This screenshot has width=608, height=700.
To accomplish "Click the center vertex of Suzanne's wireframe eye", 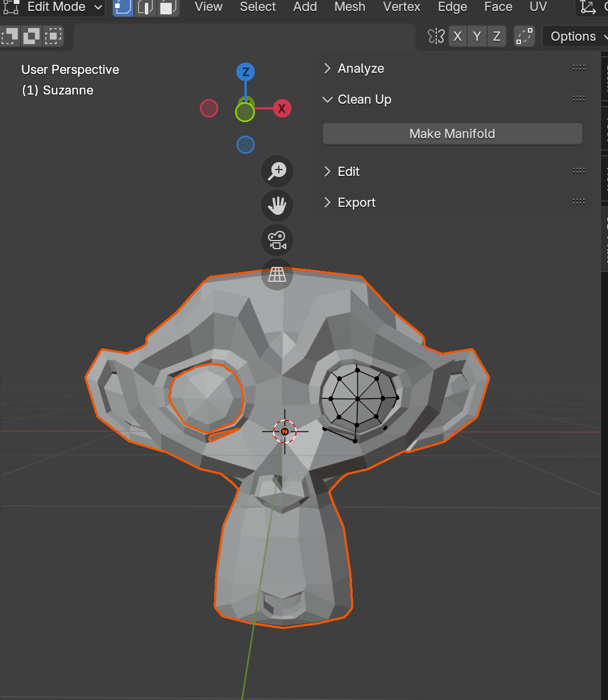I will (x=357, y=399).
